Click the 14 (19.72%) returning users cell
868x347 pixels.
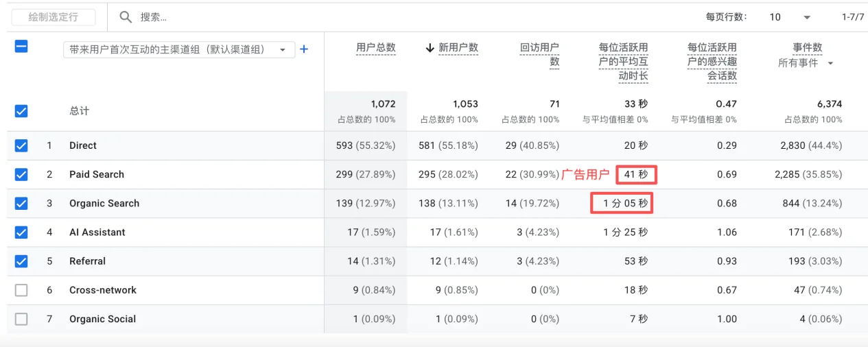tap(532, 203)
